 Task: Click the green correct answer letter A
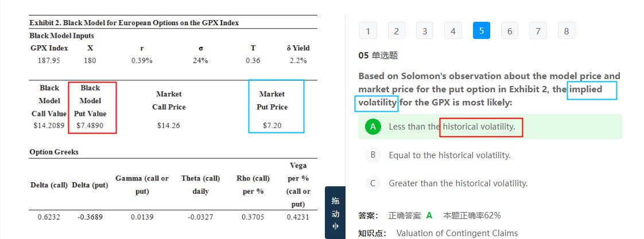[429, 216]
